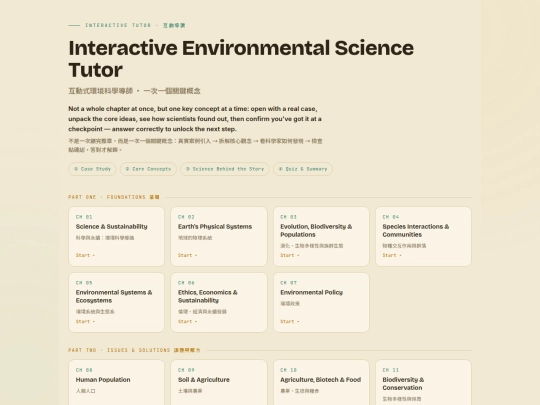Open the CH 01 Science & Sustainability card
This screenshot has width=540, height=405.
tap(116, 236)
